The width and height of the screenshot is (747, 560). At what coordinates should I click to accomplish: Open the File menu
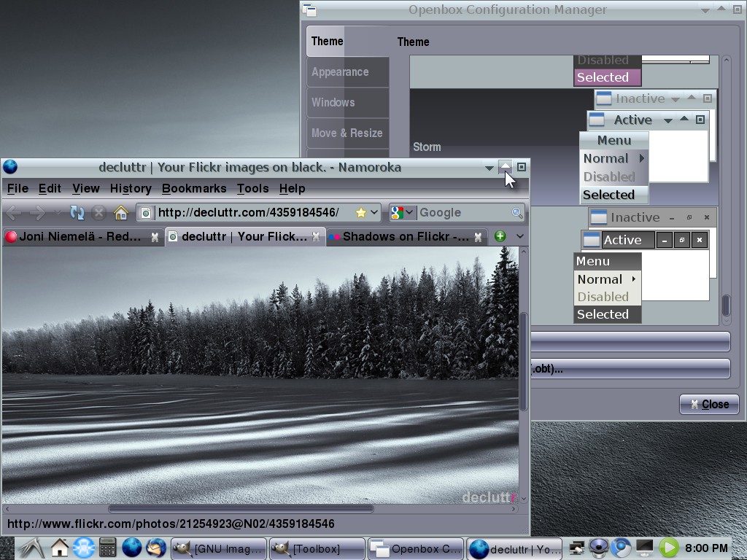(18, 189)
